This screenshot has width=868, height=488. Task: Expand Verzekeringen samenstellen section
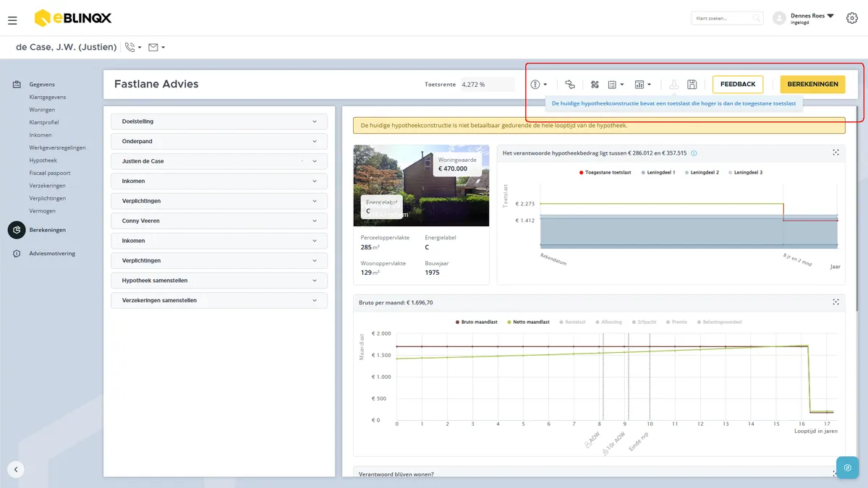[219, 300]
